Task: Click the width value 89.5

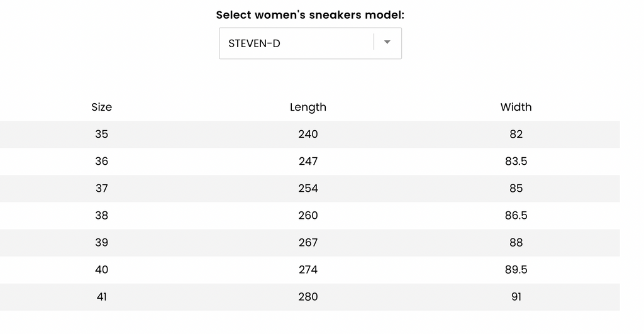Action: [516, 270]
